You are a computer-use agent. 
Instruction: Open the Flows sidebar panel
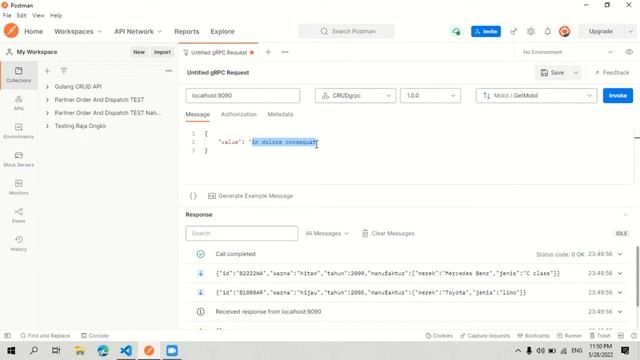[19, 216]
